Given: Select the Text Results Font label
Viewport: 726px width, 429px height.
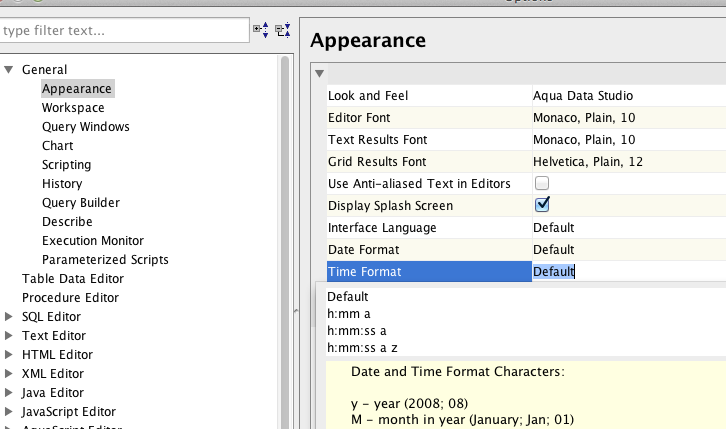Looking at the screenshot, I should coord(377,140).
